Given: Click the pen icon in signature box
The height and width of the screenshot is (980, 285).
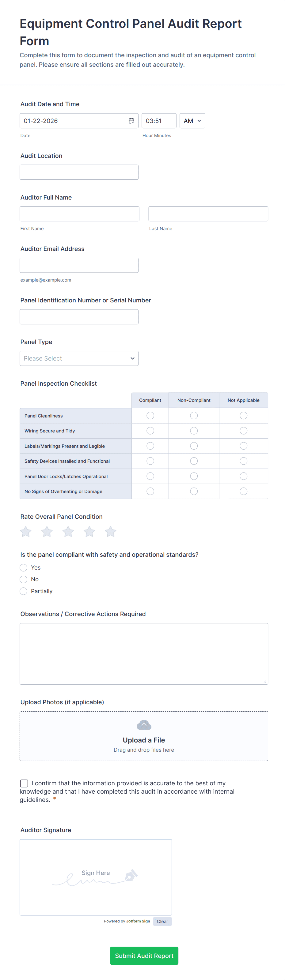Looking at the screenshot, I should (131, 875).
